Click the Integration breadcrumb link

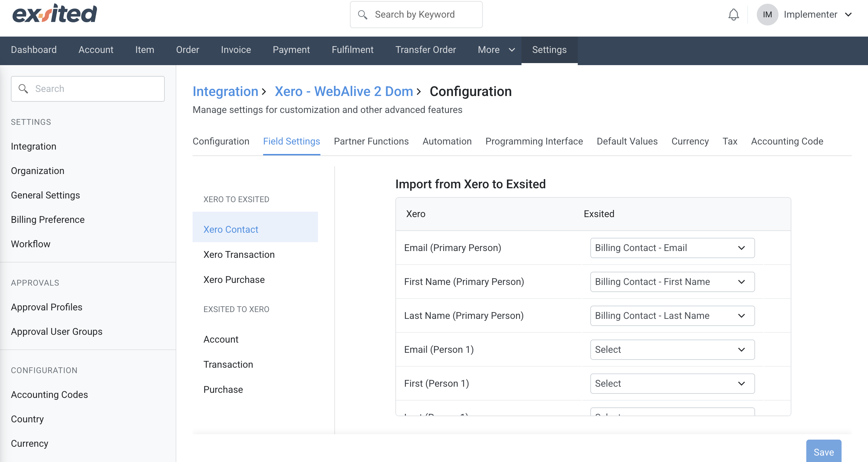[x=225, y=92]
